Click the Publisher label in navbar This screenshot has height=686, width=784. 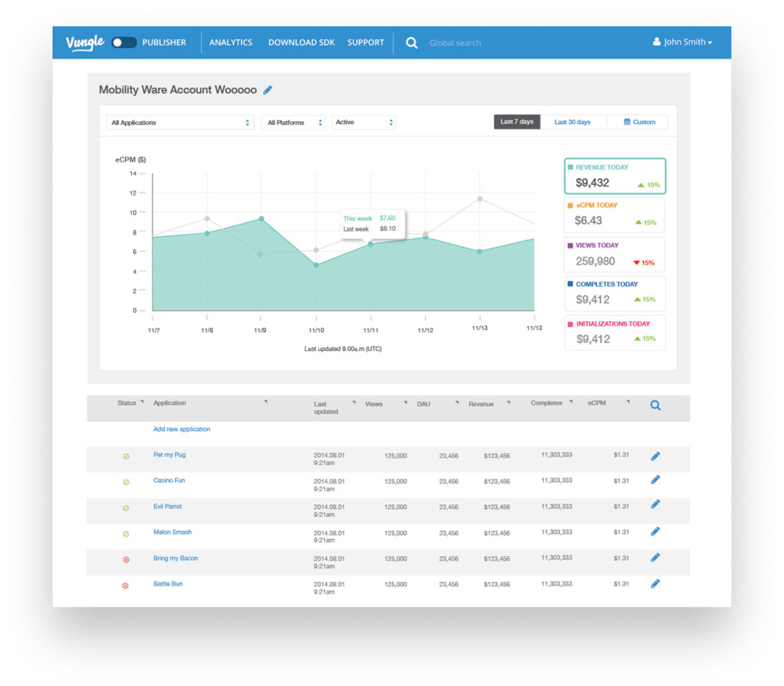coord(164,43)
